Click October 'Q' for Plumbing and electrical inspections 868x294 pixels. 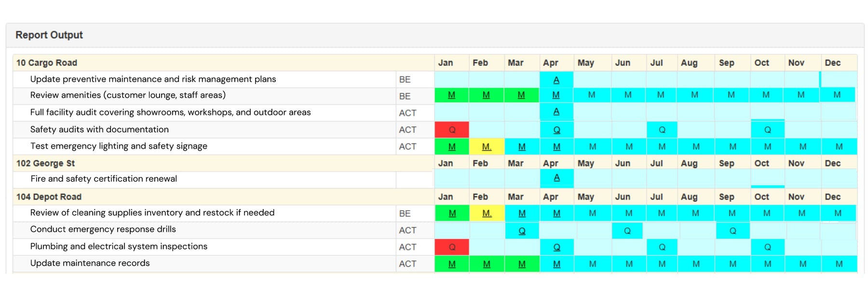(x=768, y=247)
